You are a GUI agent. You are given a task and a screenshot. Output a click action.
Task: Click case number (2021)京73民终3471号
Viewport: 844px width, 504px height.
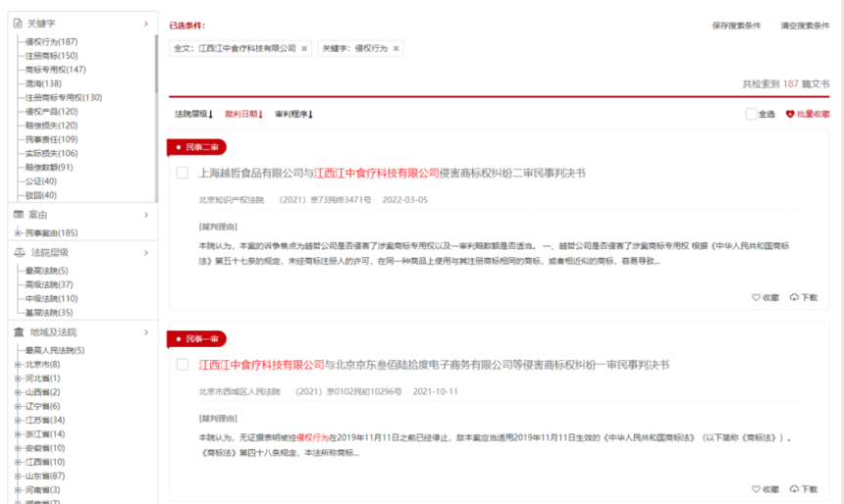coord(325,200)
